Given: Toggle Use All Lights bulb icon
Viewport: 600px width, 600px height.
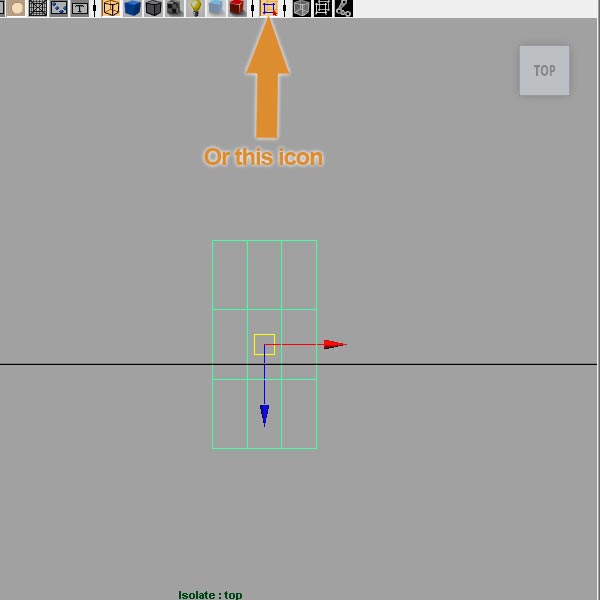Looking at the screenshot, I should [x=196, y=8].
